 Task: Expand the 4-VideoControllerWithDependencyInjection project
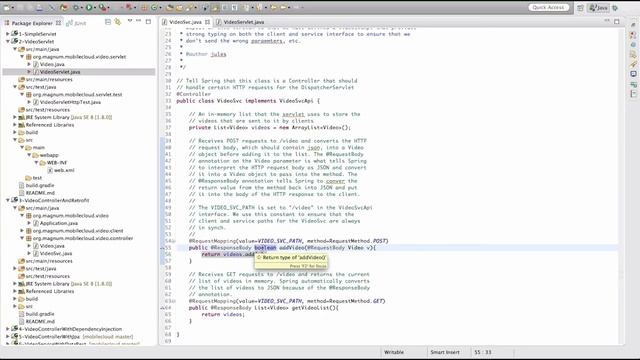(x=8, y=329)
